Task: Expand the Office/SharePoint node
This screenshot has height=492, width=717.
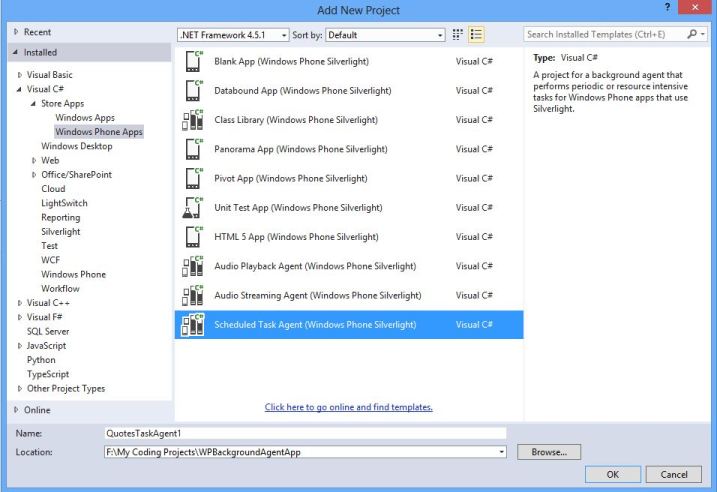Action: click(34, 175)
